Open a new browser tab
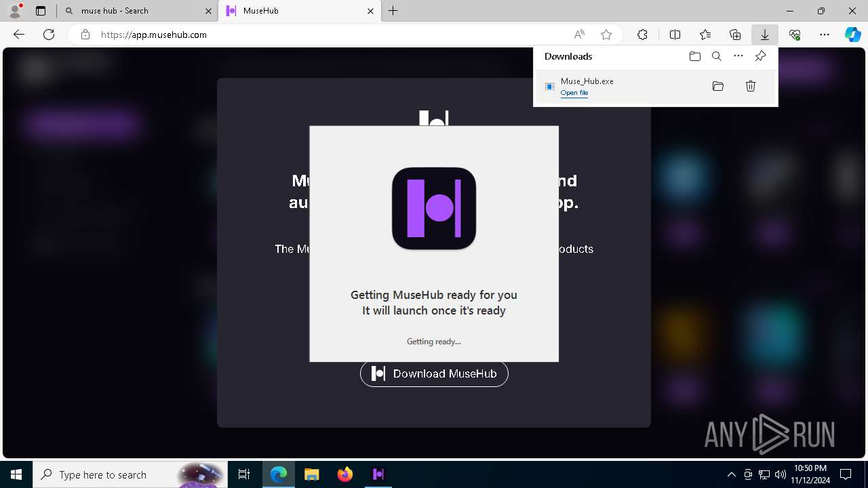The image size is (868, 488). (393, 11)
